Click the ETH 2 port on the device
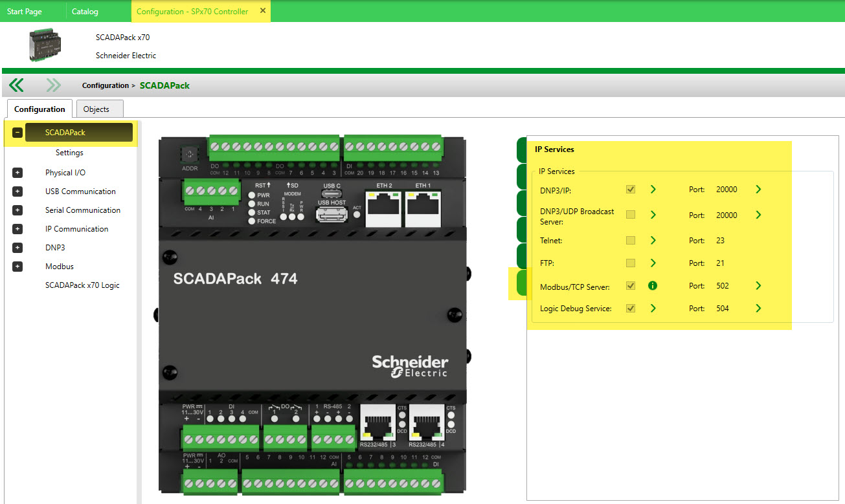 pyautogui.click(x=385, y=209)
